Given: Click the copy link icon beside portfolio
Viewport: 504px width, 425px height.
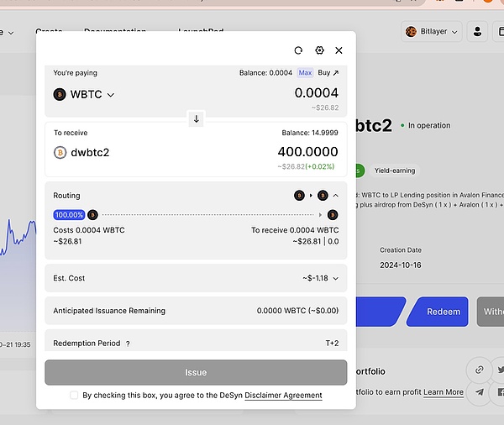Looking at the screenshot, I should pos(479,370).
